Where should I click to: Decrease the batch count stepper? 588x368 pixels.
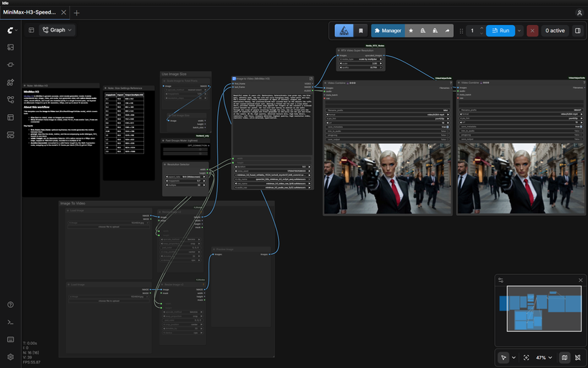pyautogui.click(x=481, y=34)
